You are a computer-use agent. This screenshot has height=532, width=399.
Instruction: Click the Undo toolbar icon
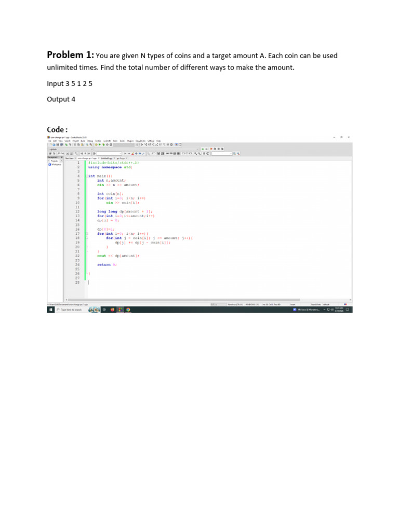coord(66,144)
